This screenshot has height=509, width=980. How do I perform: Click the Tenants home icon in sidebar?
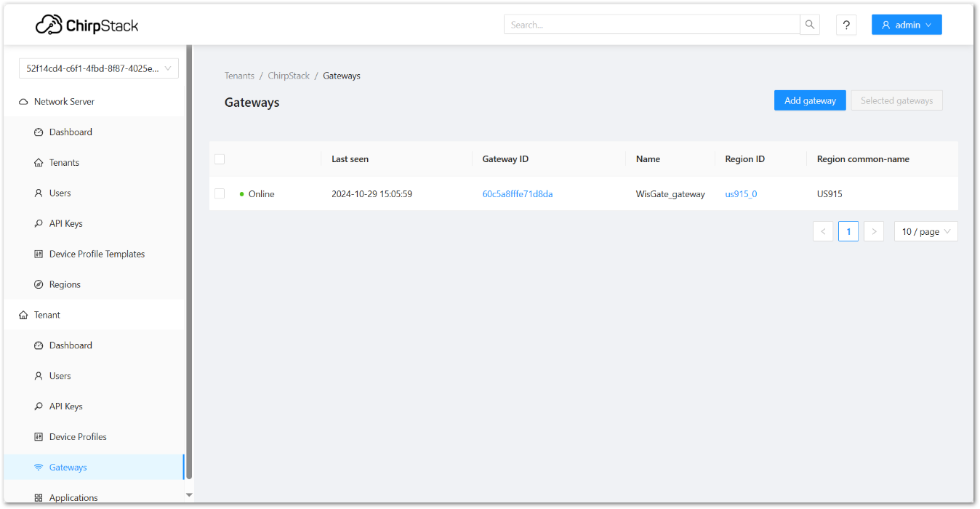(x=39, y=163)
